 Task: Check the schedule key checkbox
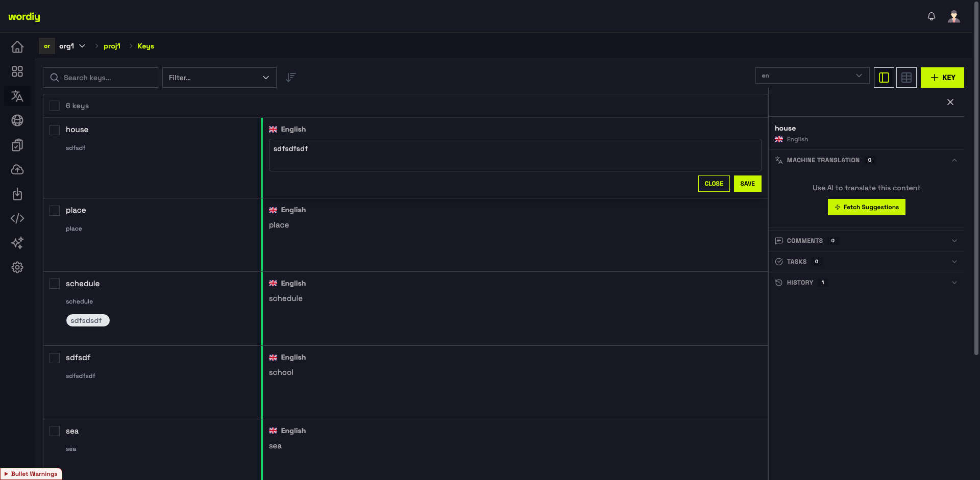tap(55, 284)
